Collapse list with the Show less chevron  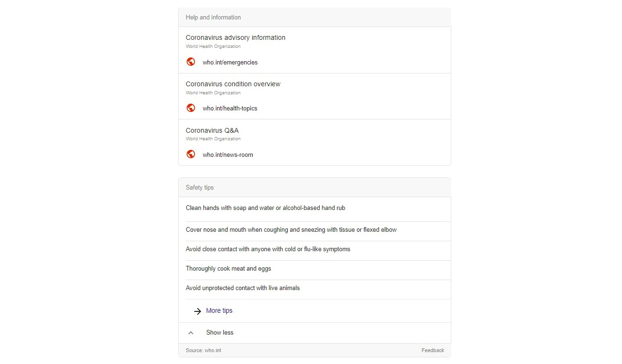click(x=191, y=333)
